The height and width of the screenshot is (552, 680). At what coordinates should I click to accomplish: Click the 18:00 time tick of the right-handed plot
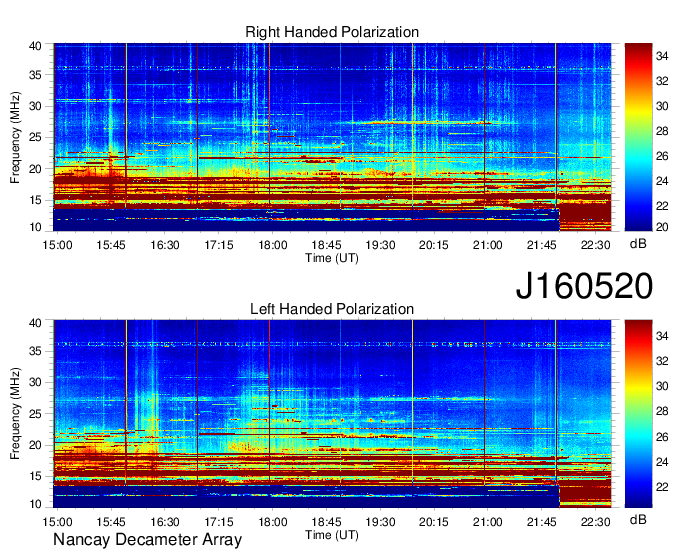(273, 245)
